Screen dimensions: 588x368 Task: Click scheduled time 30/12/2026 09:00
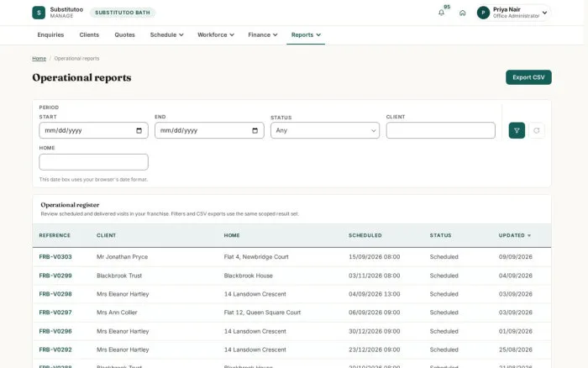tap(375, 331)
